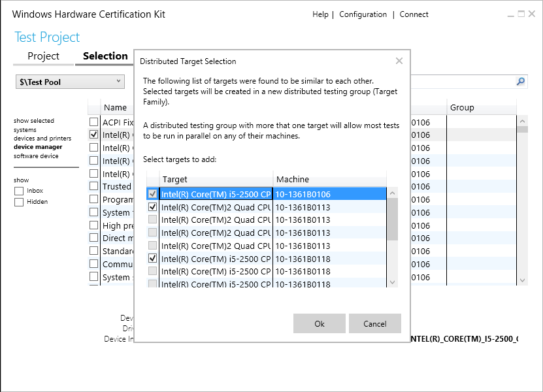This screenshot has width=543, height=392.
Task: Switch to the Selection tab
Action: [105, 56]
